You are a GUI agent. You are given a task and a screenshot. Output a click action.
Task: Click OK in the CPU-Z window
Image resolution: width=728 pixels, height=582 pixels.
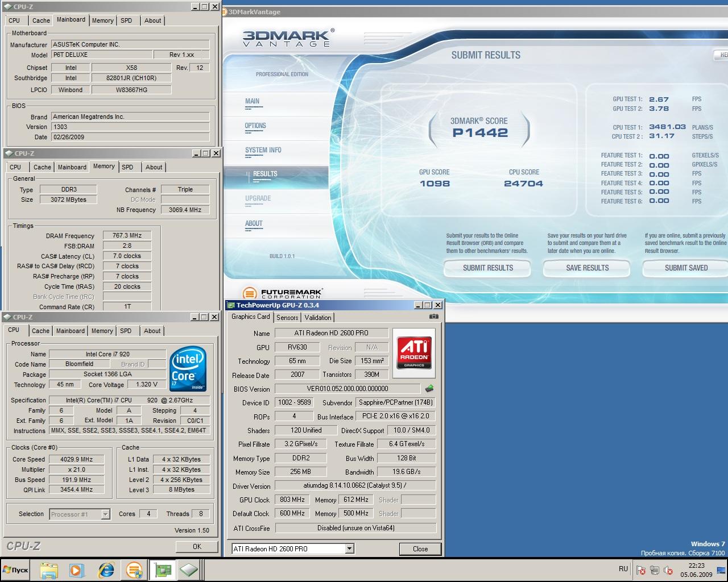[x=197, y=546]
